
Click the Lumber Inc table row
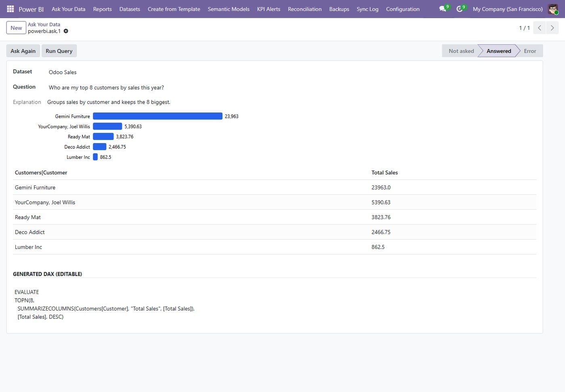tap(274, 247)
